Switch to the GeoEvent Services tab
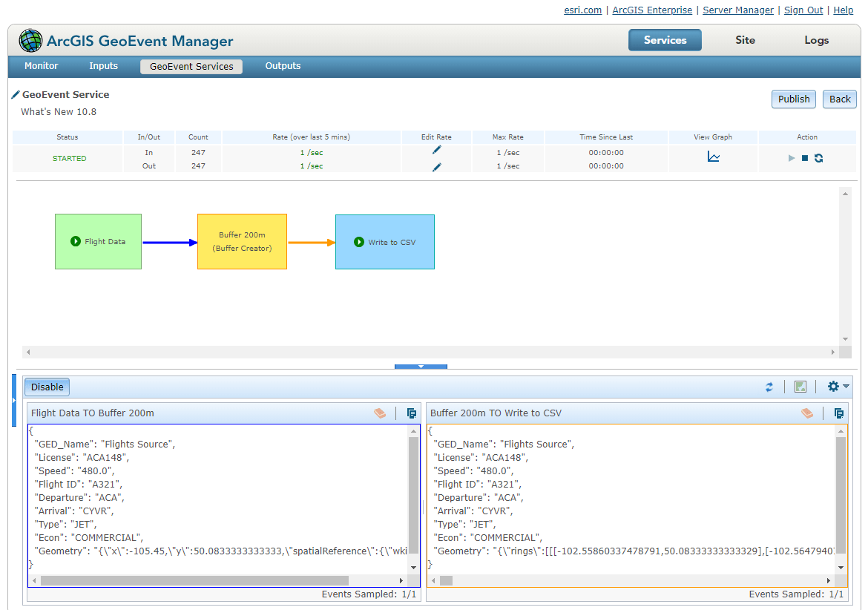 191,67
